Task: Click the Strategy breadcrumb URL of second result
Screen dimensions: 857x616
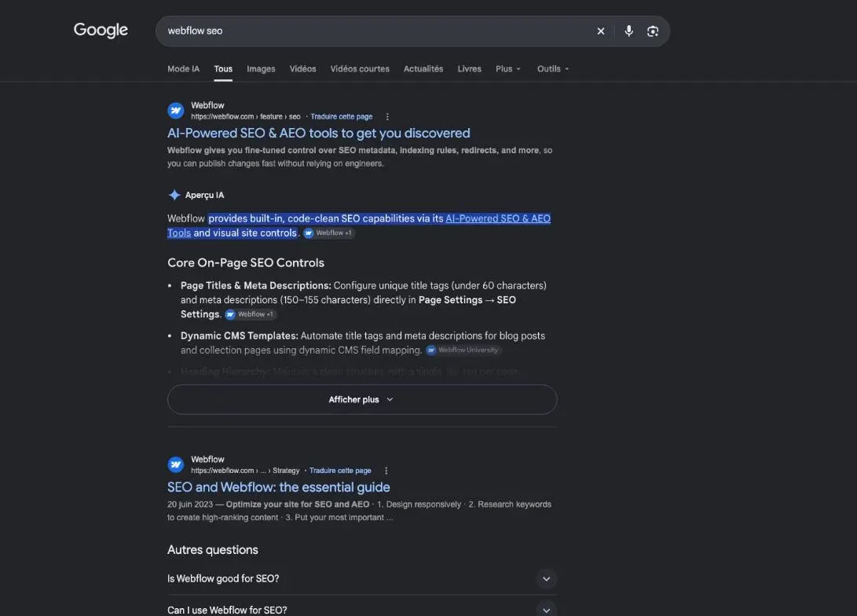Action: [245, 471]
